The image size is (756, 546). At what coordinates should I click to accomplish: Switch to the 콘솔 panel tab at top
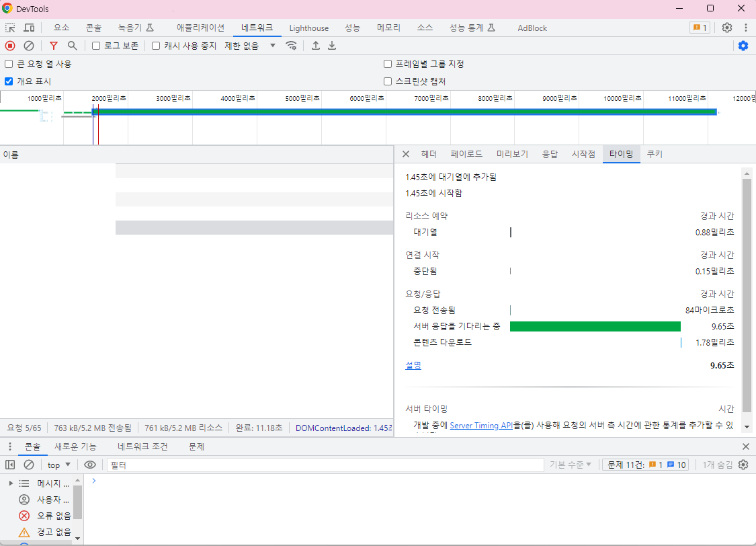[x=93, y=28]
